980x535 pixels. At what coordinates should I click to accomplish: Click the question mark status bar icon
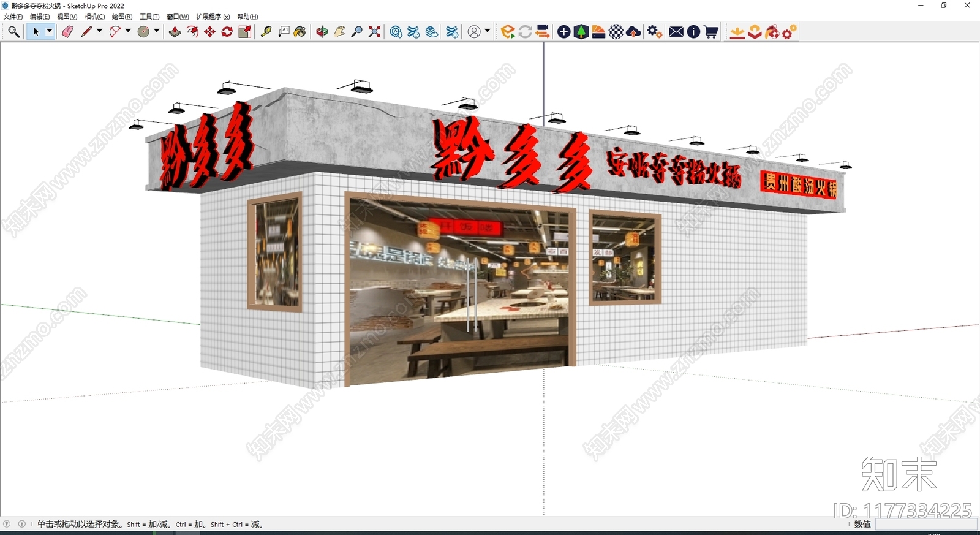tap(7, 524)
